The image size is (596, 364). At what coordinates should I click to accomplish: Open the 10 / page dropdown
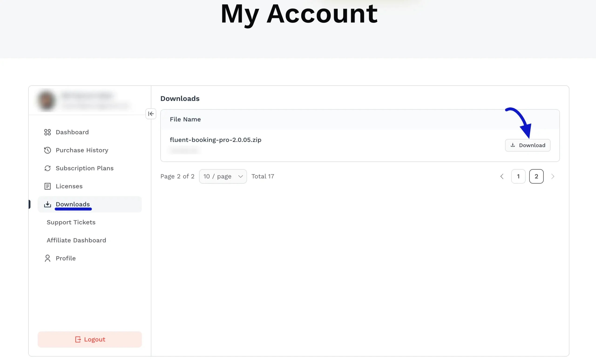[223, 177]
